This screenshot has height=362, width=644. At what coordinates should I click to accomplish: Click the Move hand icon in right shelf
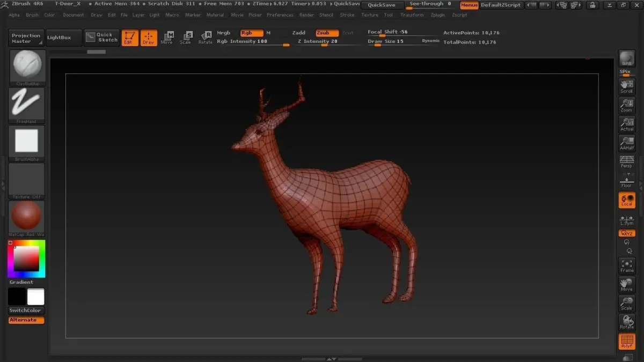[x=627, y=285]
